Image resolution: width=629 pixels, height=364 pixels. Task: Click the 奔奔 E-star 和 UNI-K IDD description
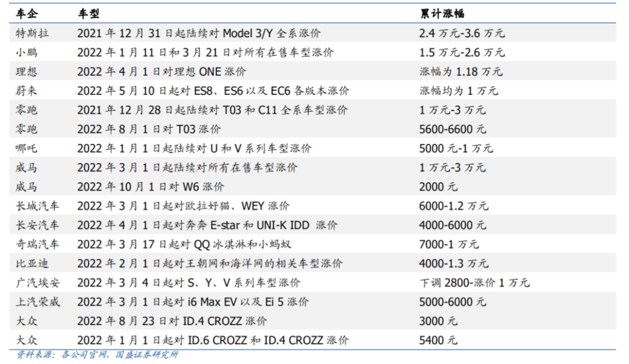(208, 225)
